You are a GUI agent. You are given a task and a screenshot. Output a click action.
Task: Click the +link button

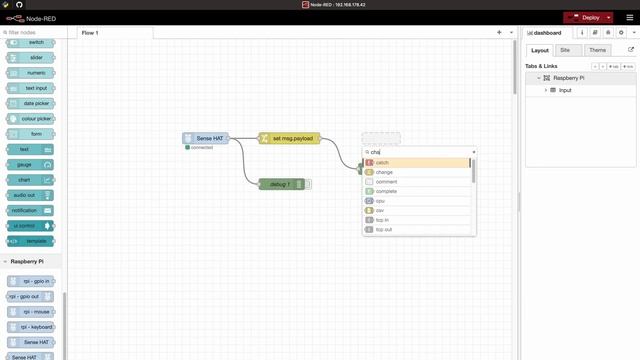pos(628,66)
